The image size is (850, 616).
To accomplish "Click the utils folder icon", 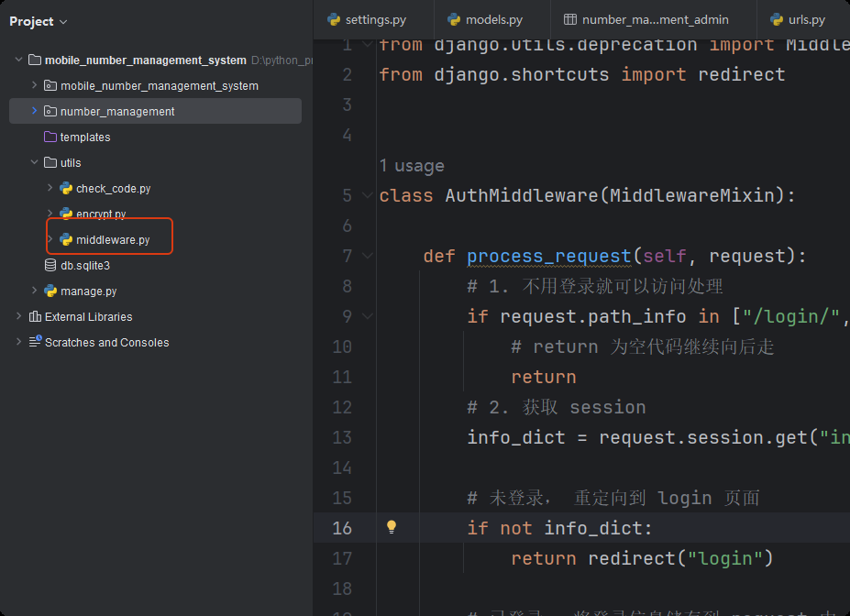I will 50,162.
